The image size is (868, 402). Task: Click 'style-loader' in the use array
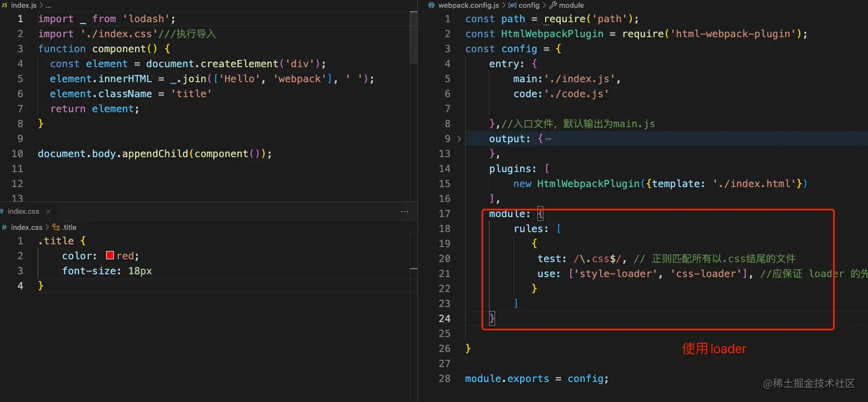tap(616, 274)
